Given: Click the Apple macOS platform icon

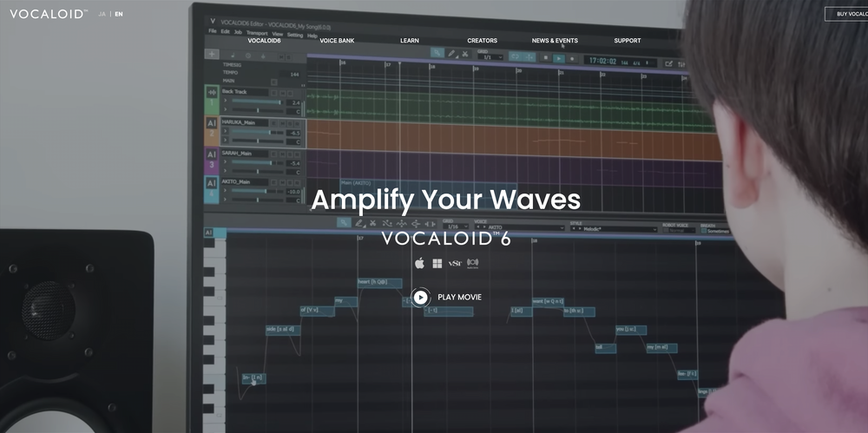Looking at the screenshot, I should [x=419, y=263].
